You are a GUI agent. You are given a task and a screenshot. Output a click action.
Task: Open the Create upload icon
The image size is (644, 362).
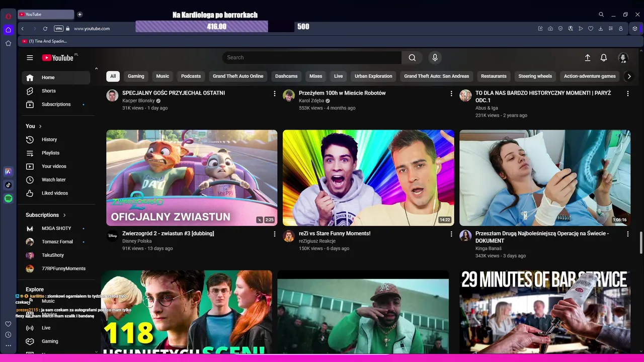coord(587,58)
